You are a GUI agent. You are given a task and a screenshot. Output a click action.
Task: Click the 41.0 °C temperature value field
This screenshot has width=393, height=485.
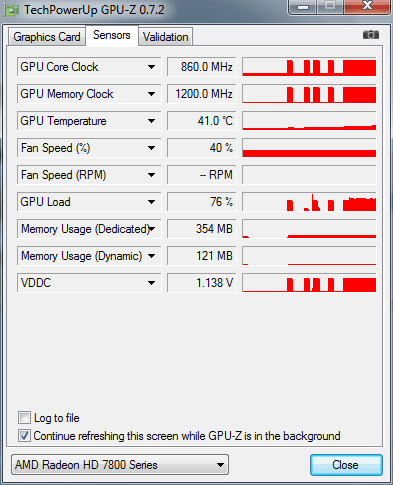click(202, 121)
